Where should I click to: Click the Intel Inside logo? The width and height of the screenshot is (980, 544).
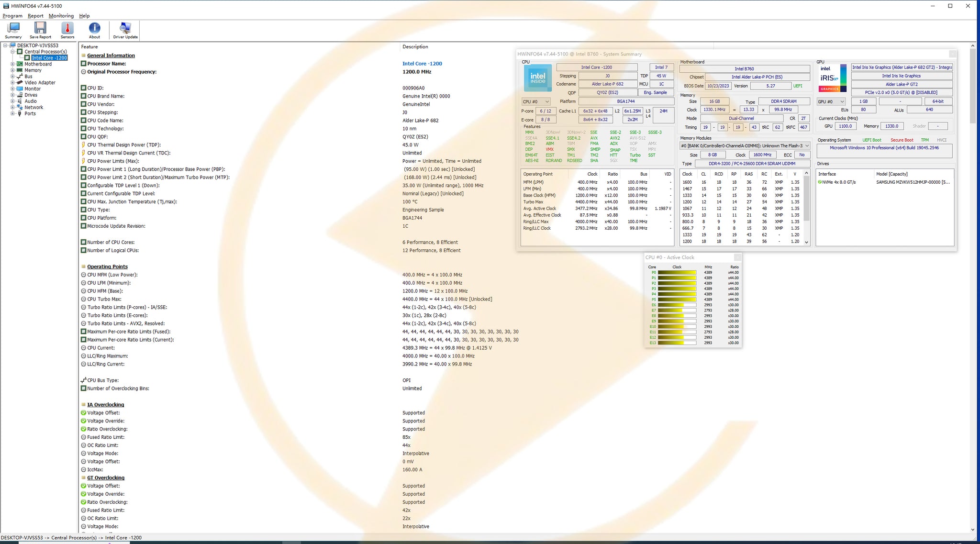(537, 78)
